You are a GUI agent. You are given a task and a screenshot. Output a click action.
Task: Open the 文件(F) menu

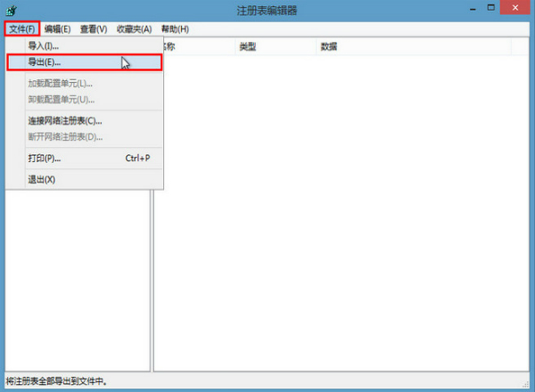(x=22, y=29)
